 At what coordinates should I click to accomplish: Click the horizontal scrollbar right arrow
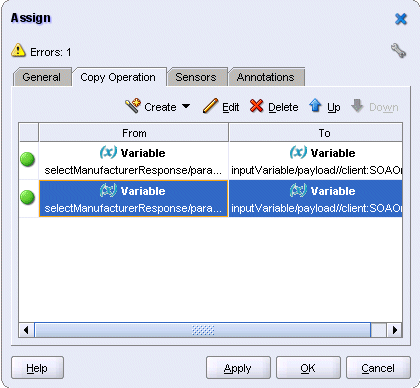pos(395,330)
